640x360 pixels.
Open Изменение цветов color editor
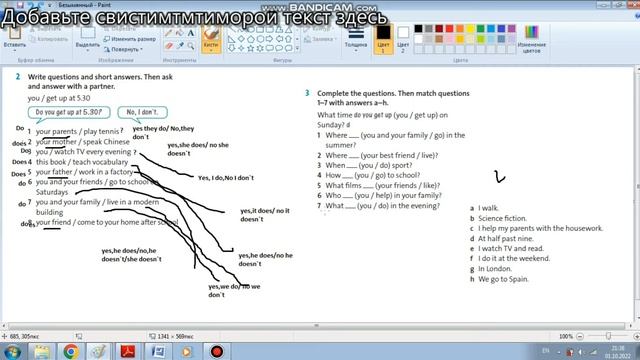click(531, 39)
